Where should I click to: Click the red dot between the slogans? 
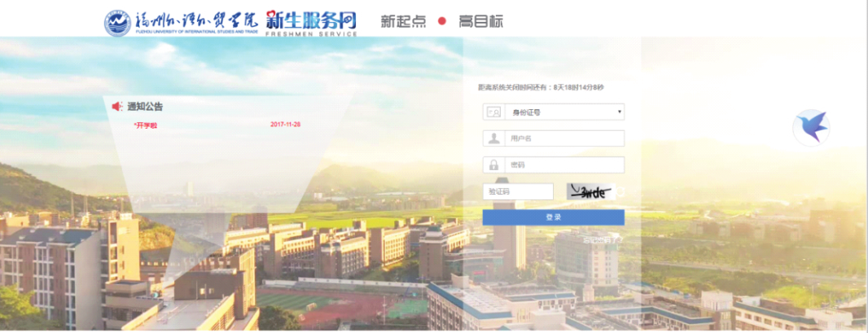pos(442,21)
